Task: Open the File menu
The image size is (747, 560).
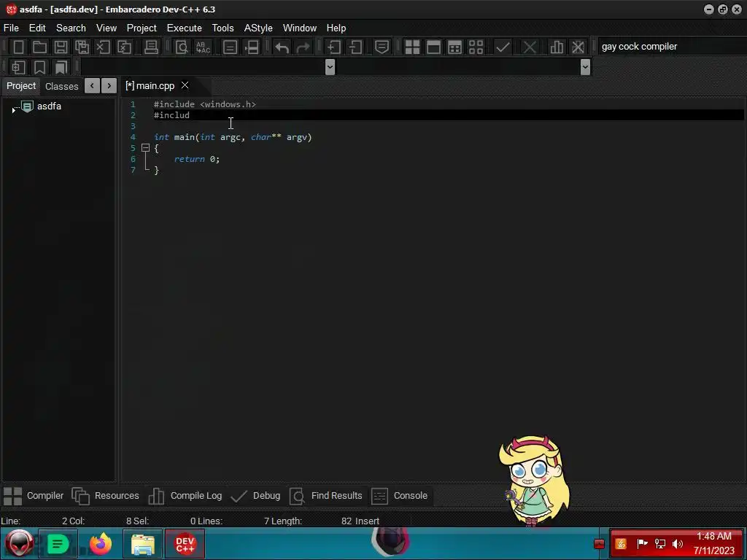Action: (11, 28)
